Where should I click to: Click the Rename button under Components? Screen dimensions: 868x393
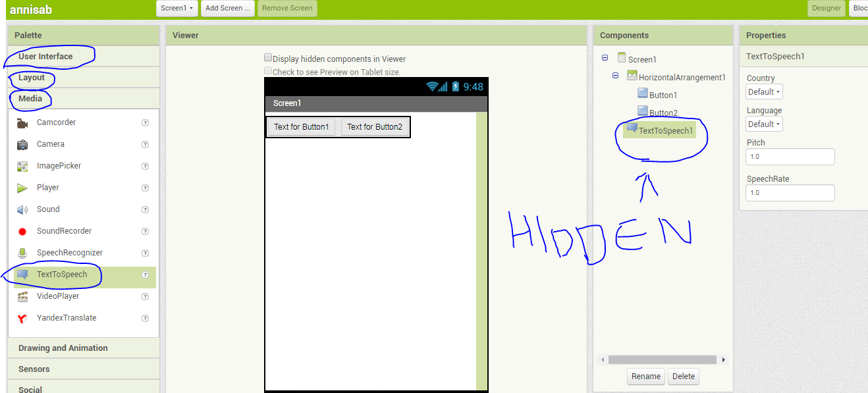tap(645, 376)
